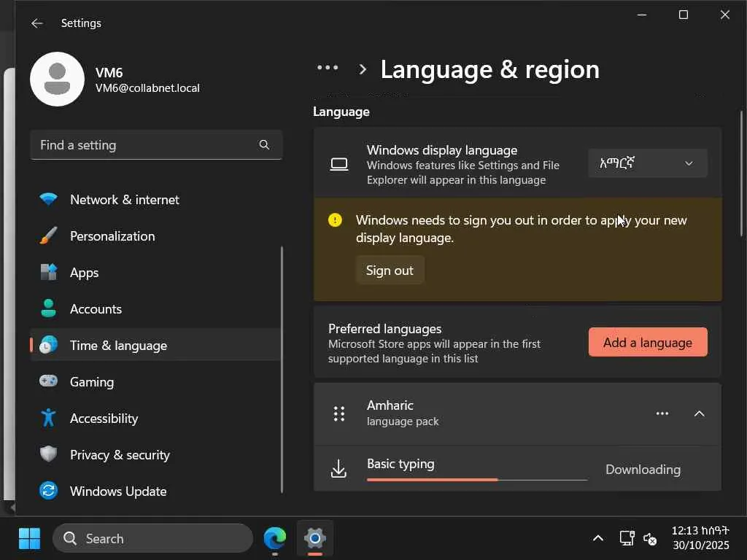Open Network & internet settings
The image size is (747, 560).
[x=155, y=200]
